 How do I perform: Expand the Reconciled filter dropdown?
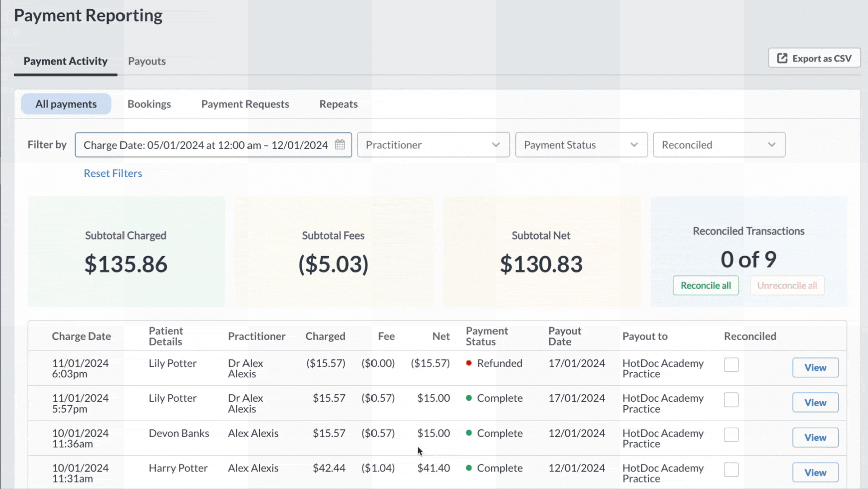tap(719, 145)
